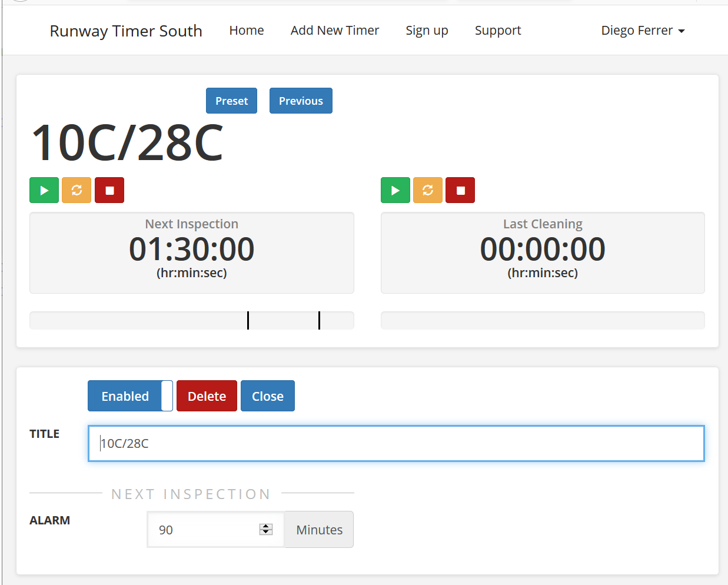Toggle the Enabled switch off
Screen dimensions: 728x585
tap(130, 396)
